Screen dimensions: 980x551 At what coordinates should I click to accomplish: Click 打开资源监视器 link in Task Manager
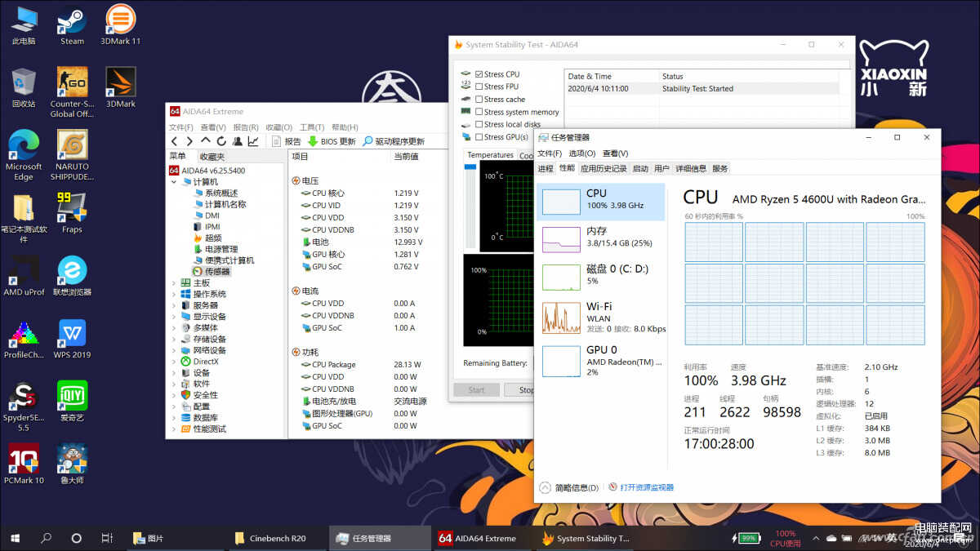(x=641, y=487)
